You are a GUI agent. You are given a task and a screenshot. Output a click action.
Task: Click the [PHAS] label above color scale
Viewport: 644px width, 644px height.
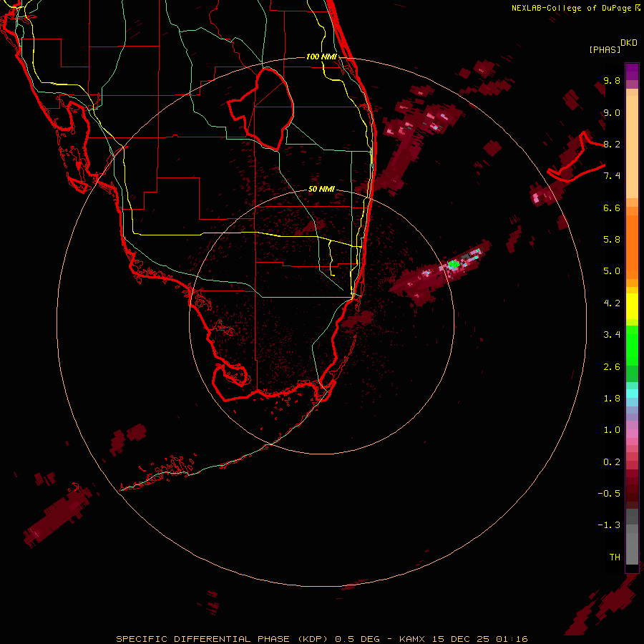[x=605, y=50]
